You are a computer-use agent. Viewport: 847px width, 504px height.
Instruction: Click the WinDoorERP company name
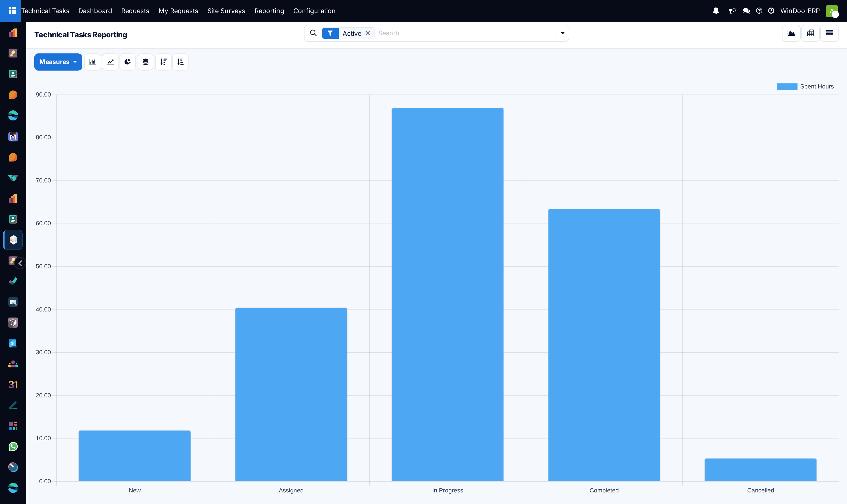(x=800, y=11)
